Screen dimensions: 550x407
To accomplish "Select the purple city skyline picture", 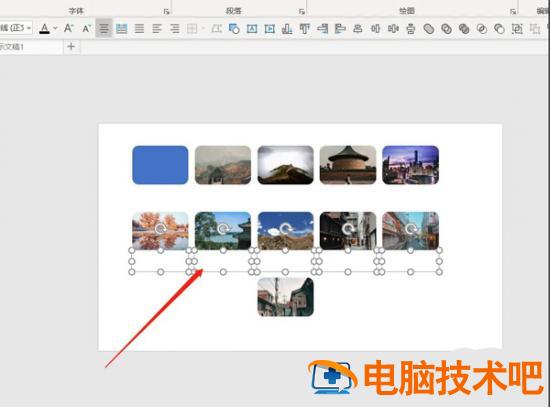I will [x=410, y=165].
